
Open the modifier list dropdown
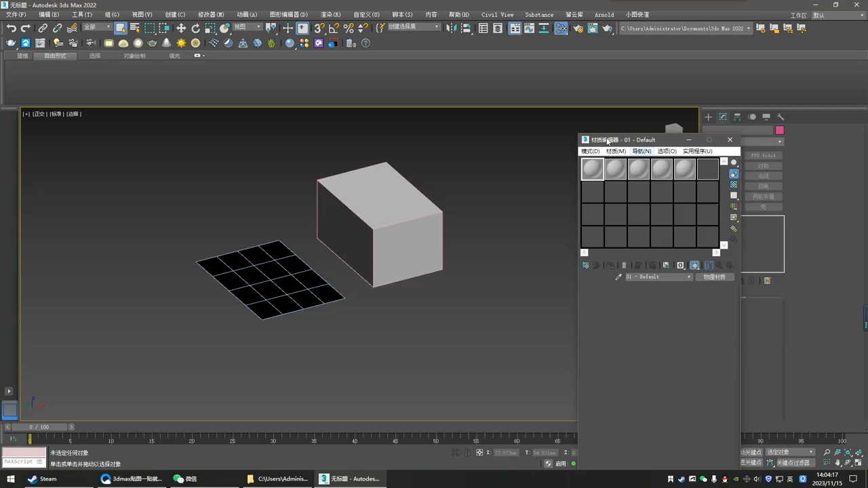(x=763, y=142)
